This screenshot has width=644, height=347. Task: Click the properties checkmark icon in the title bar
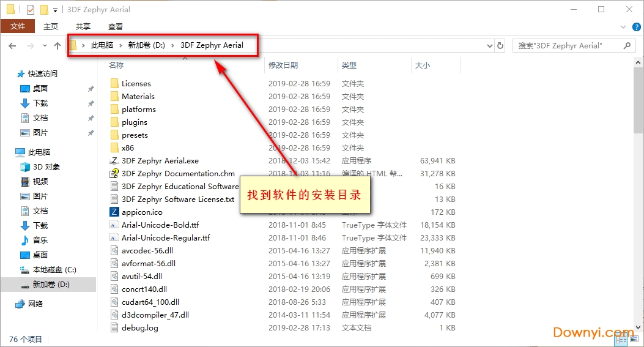[x=30, y=10]
